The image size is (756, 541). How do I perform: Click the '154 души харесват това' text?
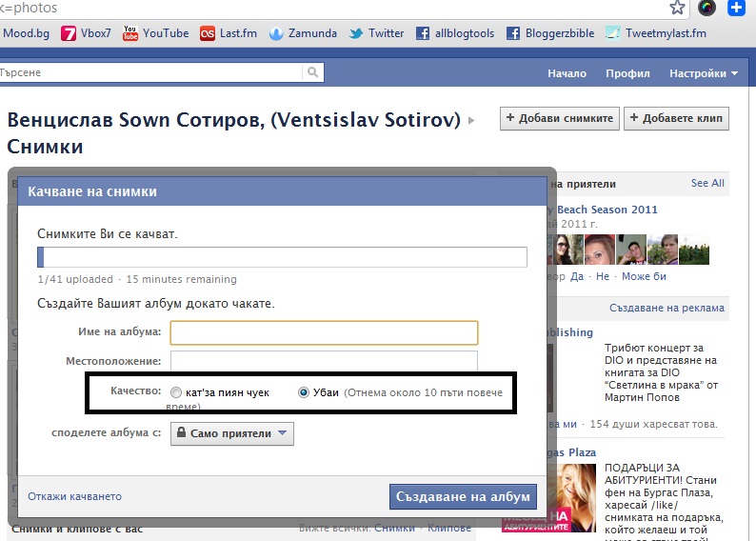click(653, 424)
